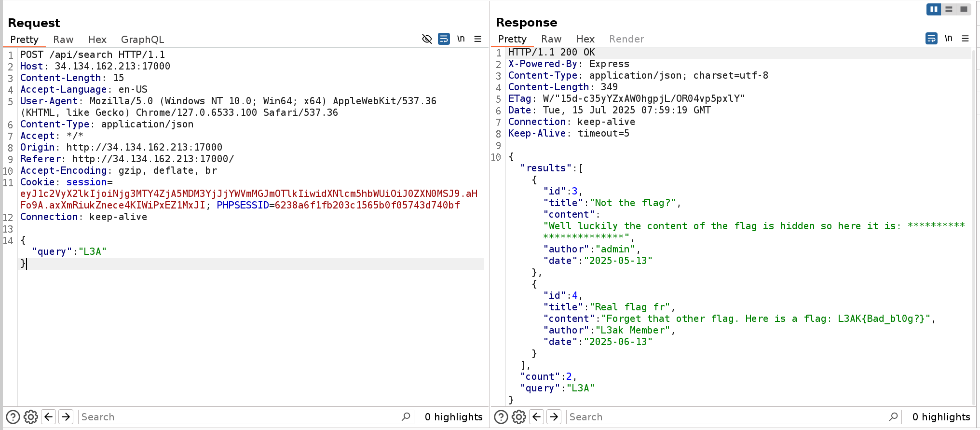Click the Content-Length: 15 header

[x=72, y=78]
